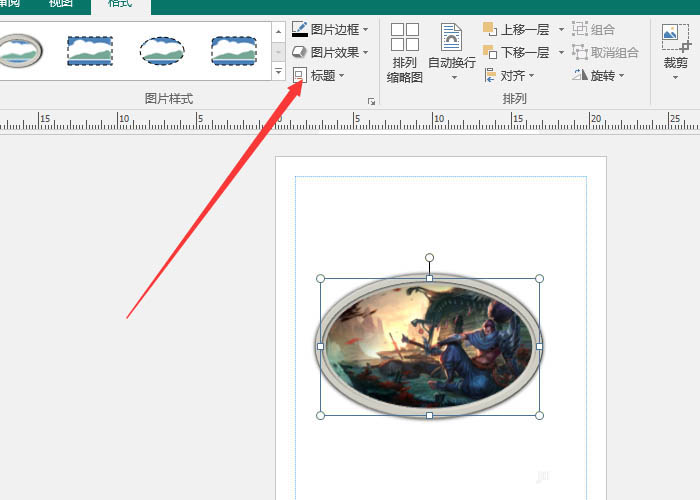
Task: Open the 旋转 rotate menu
Action: click(598, 75)
